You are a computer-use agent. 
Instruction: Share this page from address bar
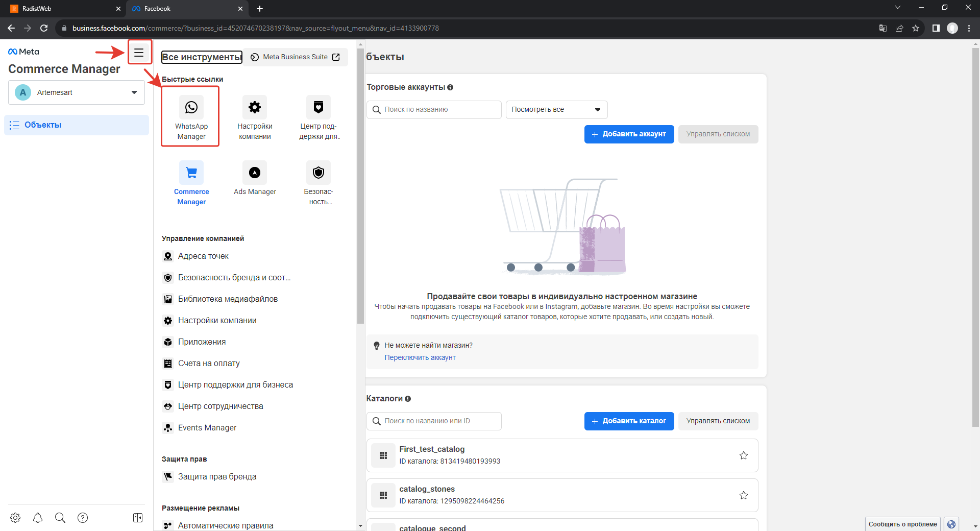pyautogui.click(x=899, y=28)
